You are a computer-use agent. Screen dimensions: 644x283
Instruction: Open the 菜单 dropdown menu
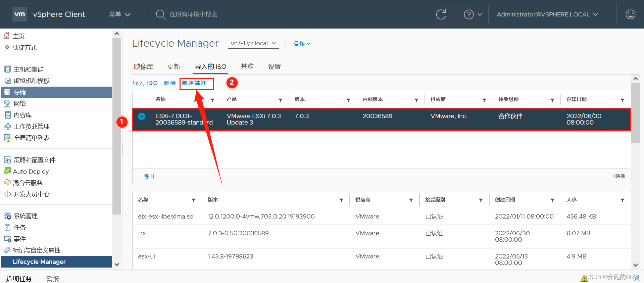click(119, 14)
